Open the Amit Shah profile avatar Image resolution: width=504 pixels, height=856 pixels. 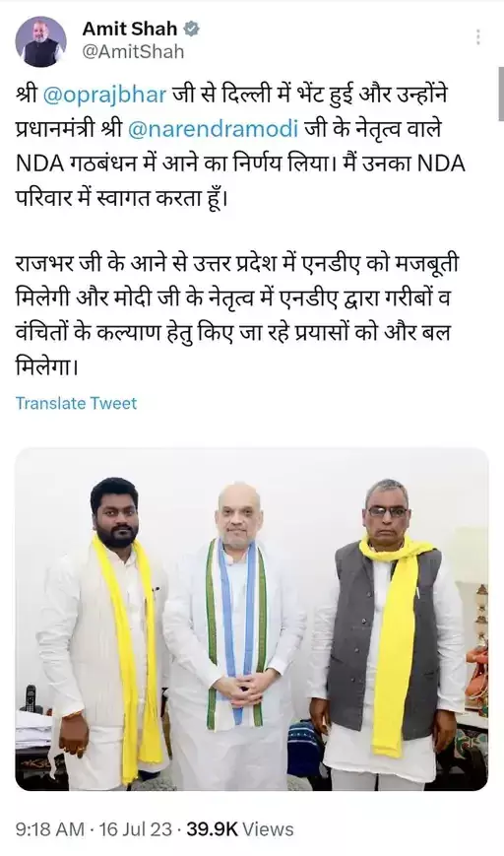(40, 42)
